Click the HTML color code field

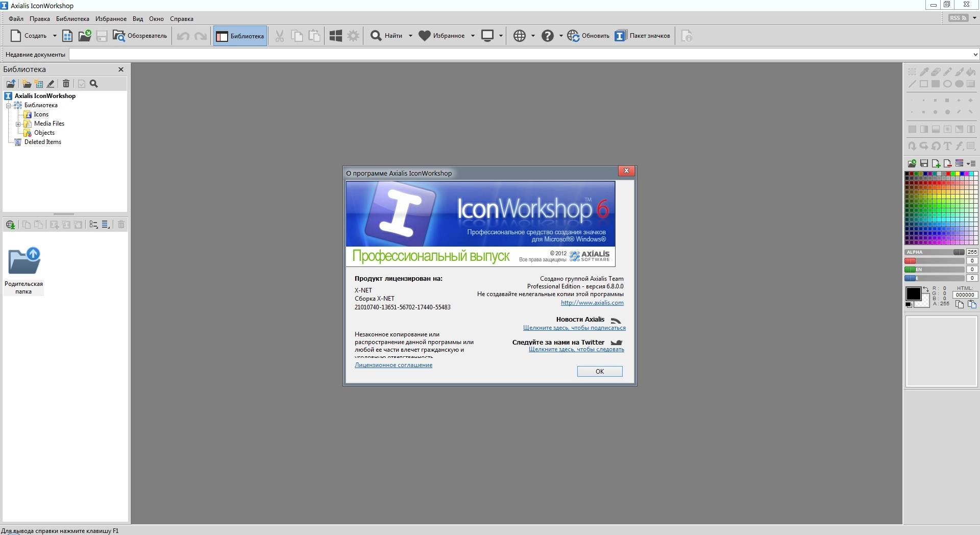(965, 295)
